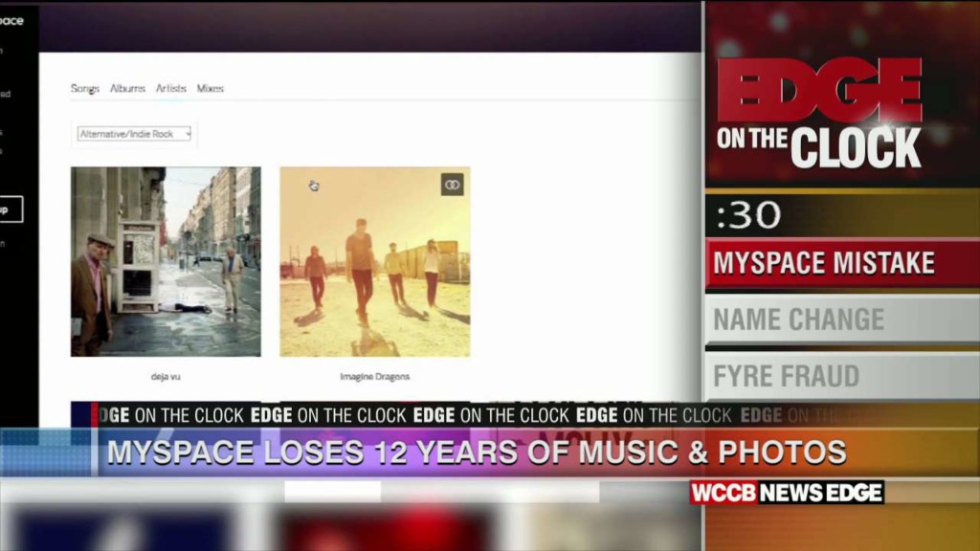
Task: Click the "MYSPACE MISTAKE" topic bar
Action: (x=842, y=263)
